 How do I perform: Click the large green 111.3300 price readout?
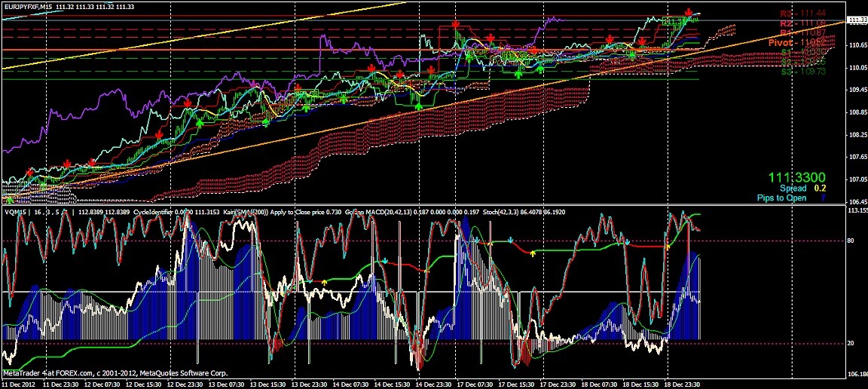tap(796, 178)
